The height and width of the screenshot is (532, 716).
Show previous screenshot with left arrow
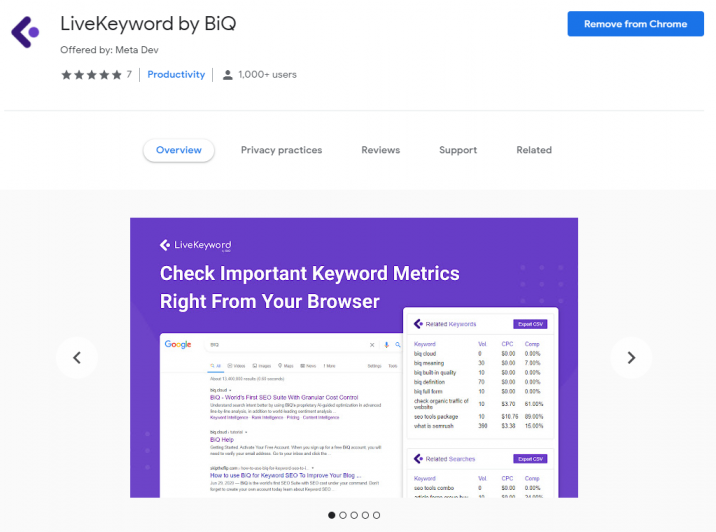click(77, 358)
